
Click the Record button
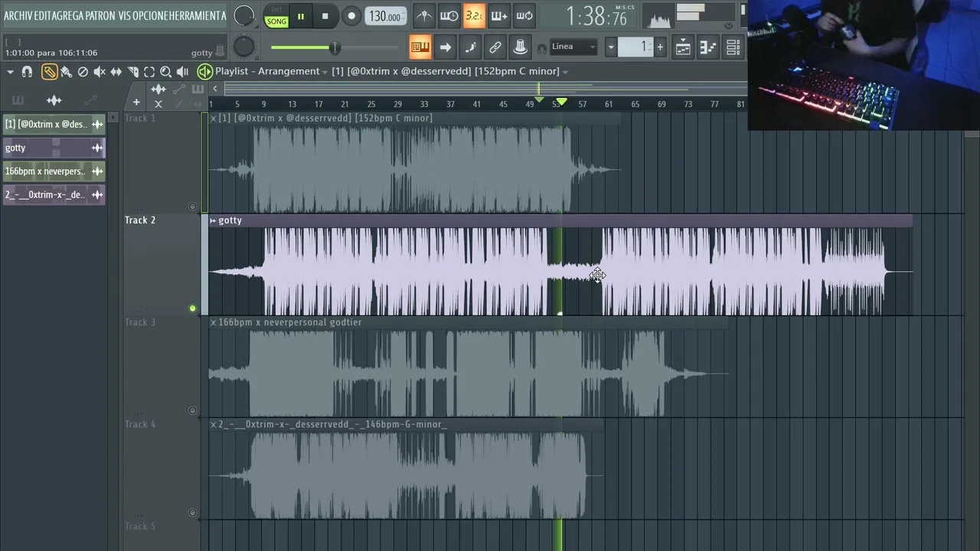351,16
